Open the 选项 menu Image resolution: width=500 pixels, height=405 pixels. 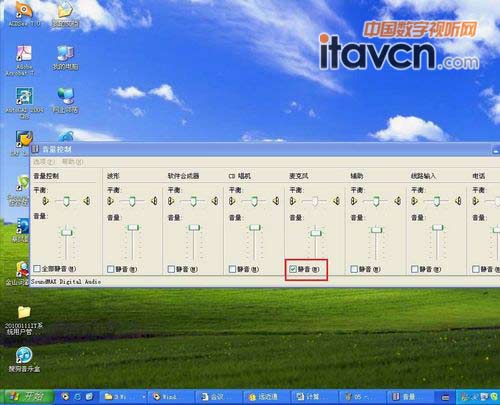tap(44, 162)
